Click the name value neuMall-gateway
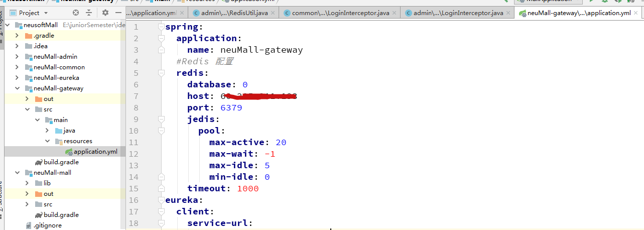This screenshot has width=644, height=230. (262, 50)
